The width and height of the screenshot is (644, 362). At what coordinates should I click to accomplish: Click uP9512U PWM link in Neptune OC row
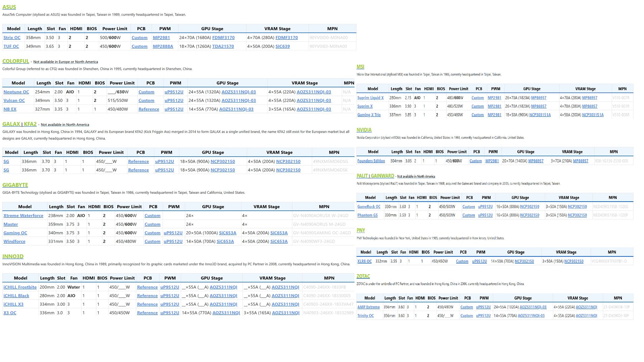coord(174,92)
